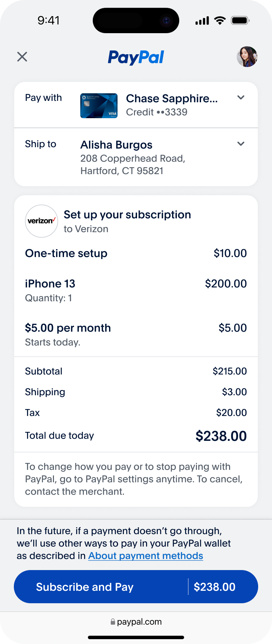Tap the battery indicator in status bar
The width and height of the screenshot is (272, 644).
[240, 20]
